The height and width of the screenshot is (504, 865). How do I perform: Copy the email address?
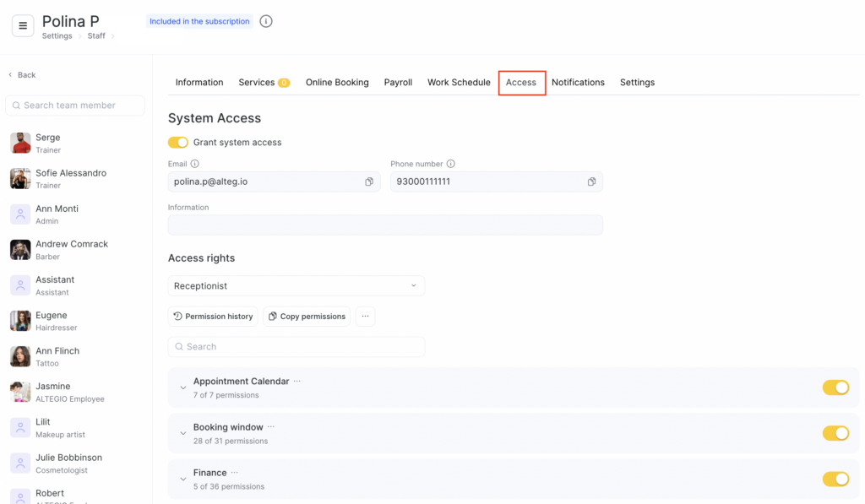(369, 182)
